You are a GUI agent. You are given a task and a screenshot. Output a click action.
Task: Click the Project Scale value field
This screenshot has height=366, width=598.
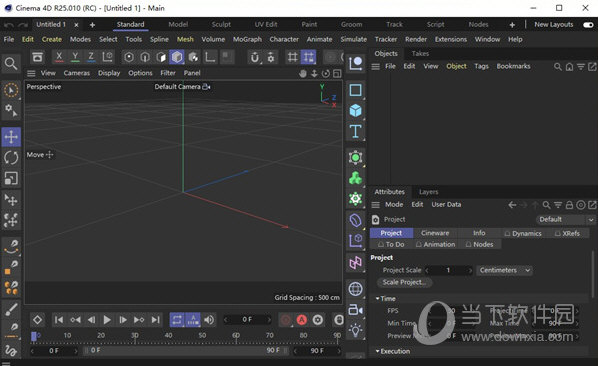[x=448, y=270]
